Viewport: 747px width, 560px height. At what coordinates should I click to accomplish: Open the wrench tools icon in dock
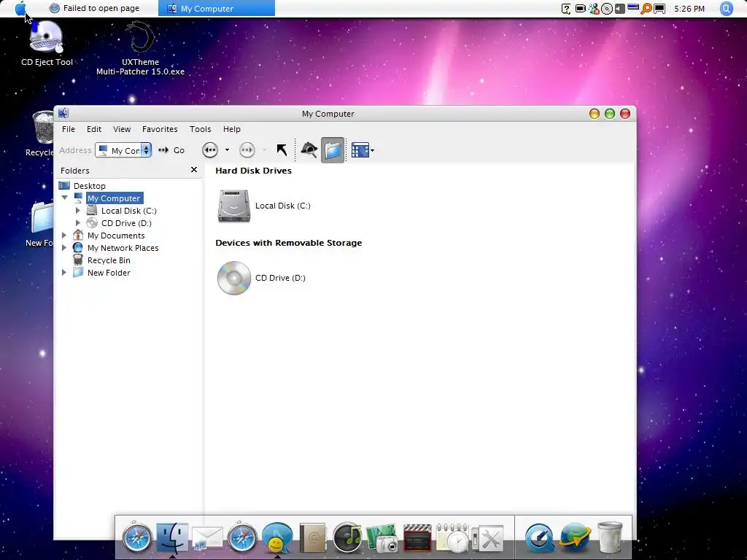click(488, 539)
